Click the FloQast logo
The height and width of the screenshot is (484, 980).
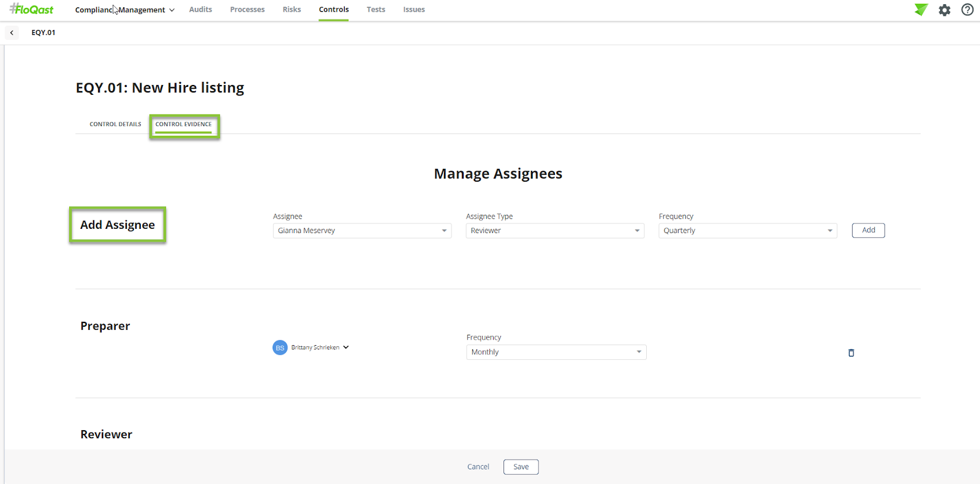(32, 9)
